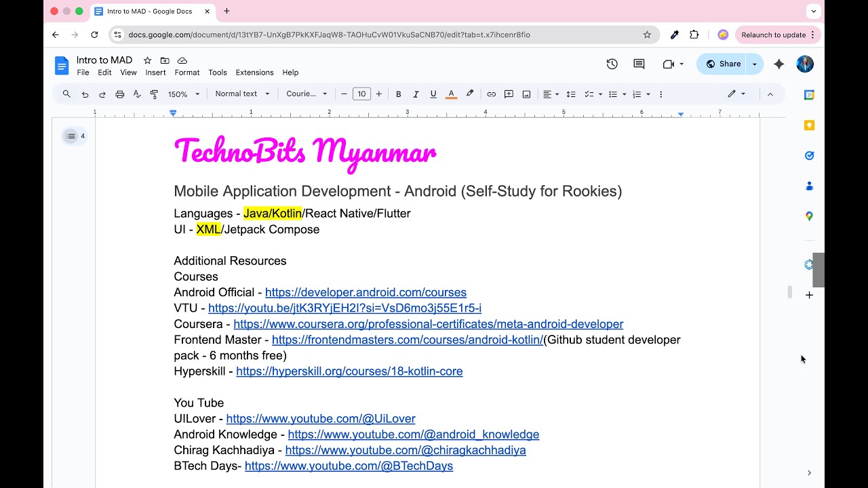Open the Extensions menu

click(254, 73)
